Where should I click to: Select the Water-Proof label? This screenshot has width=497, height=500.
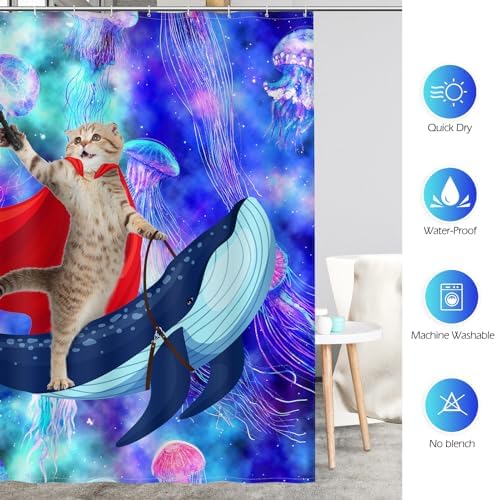click(450, 230)
